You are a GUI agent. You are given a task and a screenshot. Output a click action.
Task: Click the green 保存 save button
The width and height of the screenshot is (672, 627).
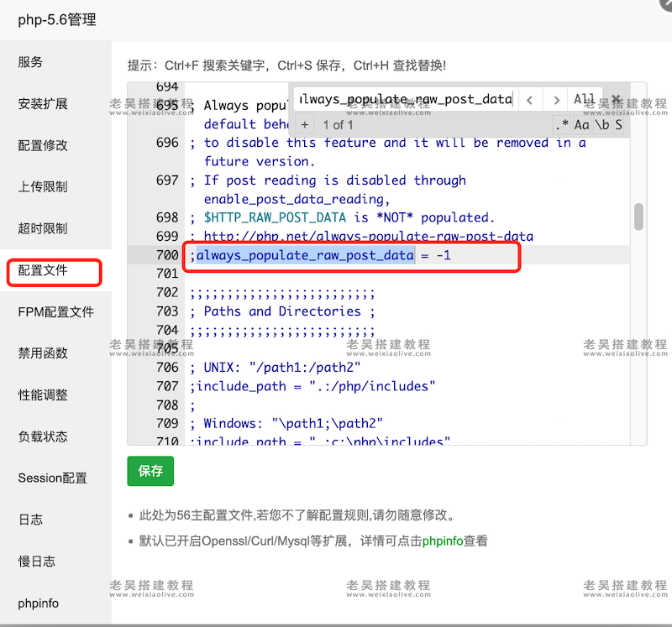click(x=150, y=471)
